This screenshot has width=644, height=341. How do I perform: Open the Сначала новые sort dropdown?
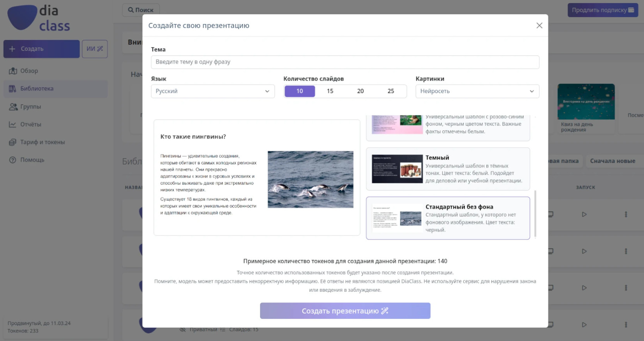[x=612, y=161]
